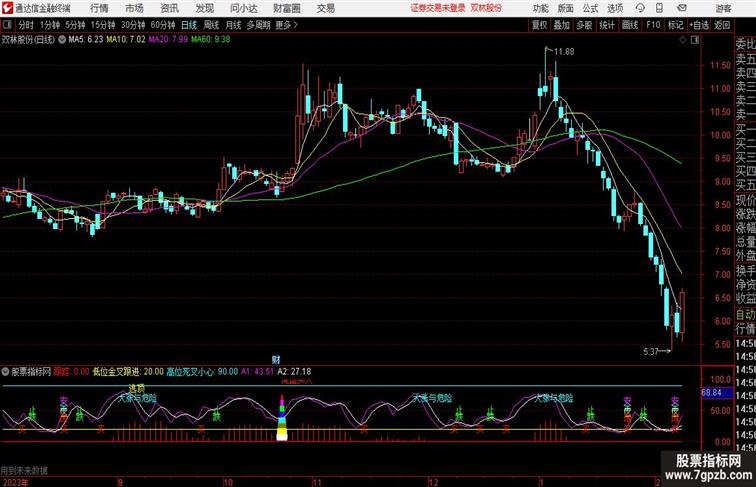The width and height of the screenshot is (756, 487).
Task: Click the 标记 mark button
Action: click(x=675, y=25)
